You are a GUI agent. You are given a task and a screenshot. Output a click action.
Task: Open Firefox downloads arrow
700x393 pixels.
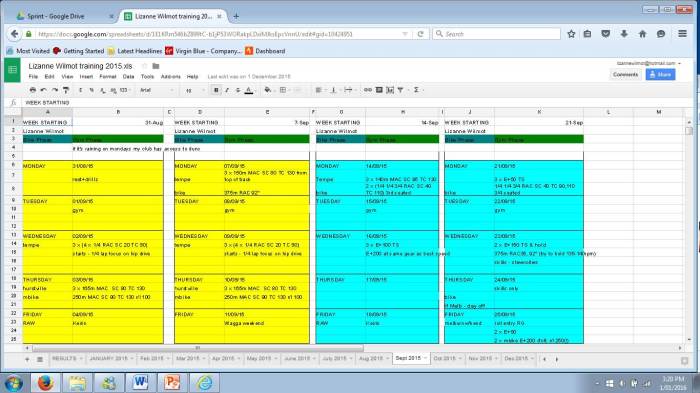click(x=624, y=34)
